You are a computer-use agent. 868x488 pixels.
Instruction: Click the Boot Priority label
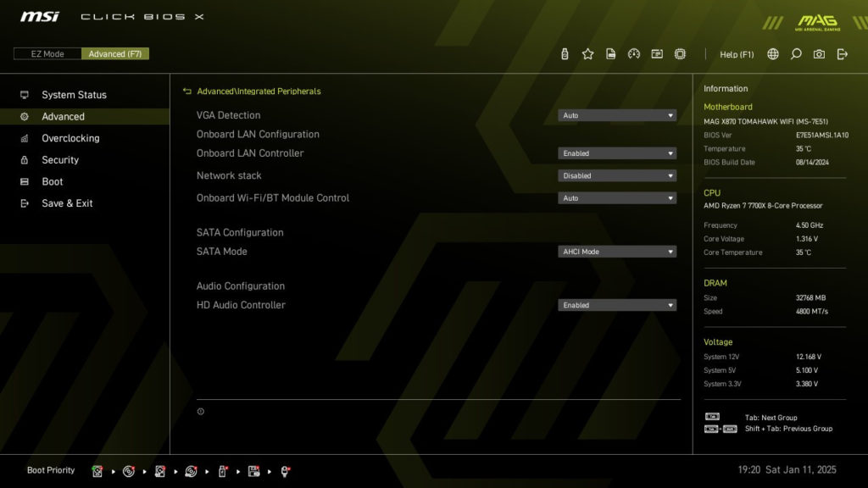51,470
